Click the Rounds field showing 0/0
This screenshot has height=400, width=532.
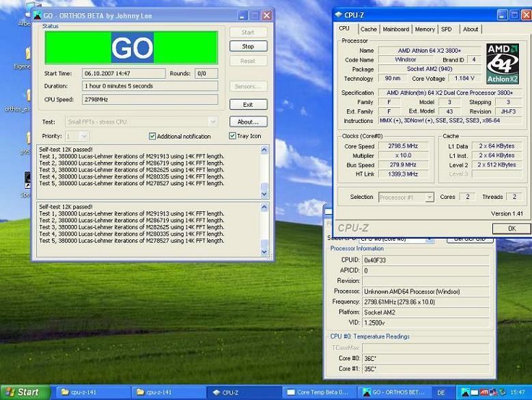(x=206, y=73)
